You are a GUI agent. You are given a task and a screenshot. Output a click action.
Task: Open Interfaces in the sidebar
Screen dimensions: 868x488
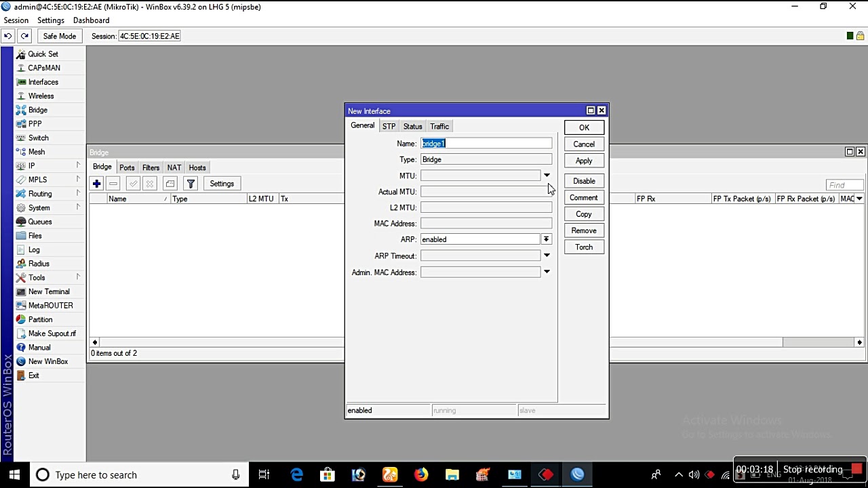click(43, 82)
